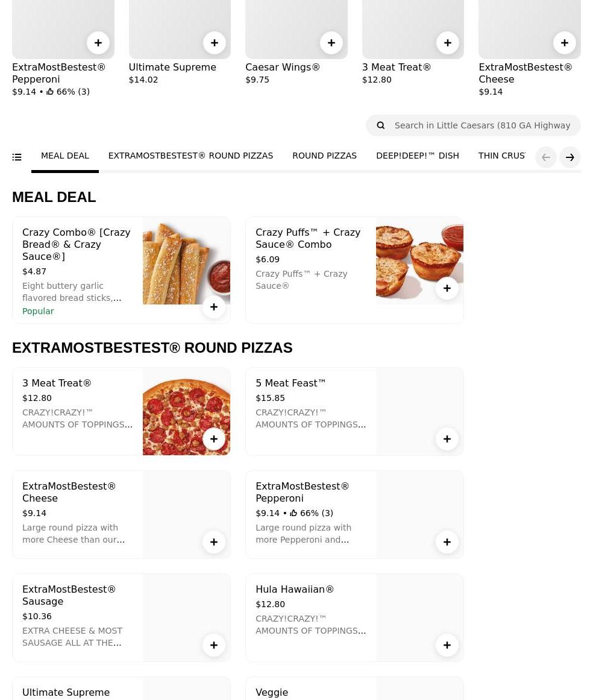Screen dimensions: 593x700
Task: Add Crazy Puffs + Crazy Sauce Combo
Action: [x=447, y=288]
